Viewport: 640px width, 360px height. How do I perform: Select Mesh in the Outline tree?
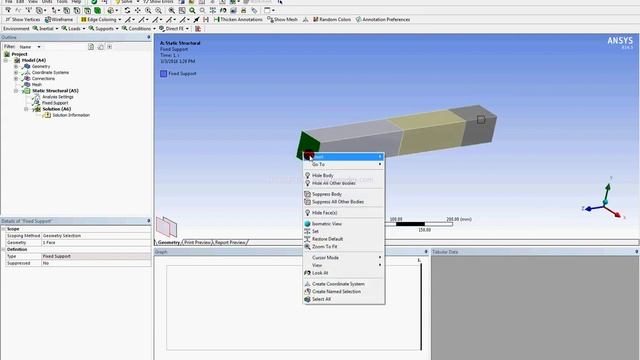tap(37, 84)
